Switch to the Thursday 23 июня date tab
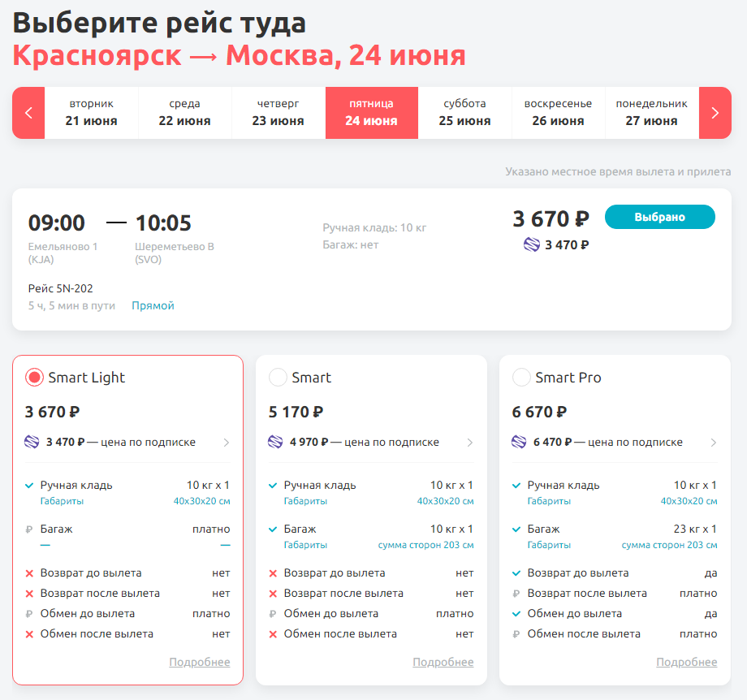 [x=278, y=113]
